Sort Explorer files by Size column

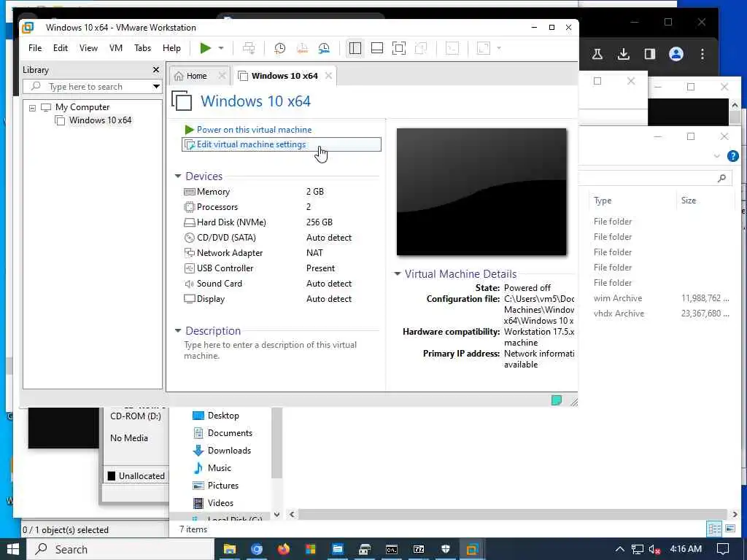pyautogui.click(x=689, y=201)
